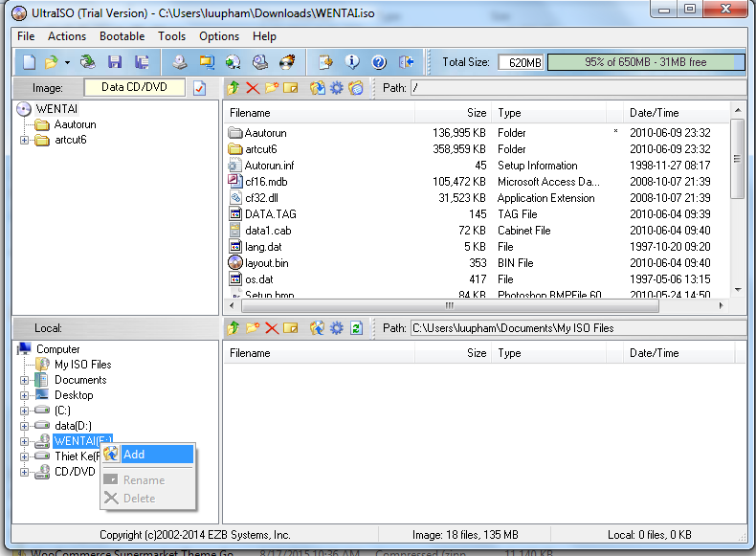This screenshot has height=556, width=756.
Task: Click the Data CD/DVD image type box
Action: coord(135,87)
